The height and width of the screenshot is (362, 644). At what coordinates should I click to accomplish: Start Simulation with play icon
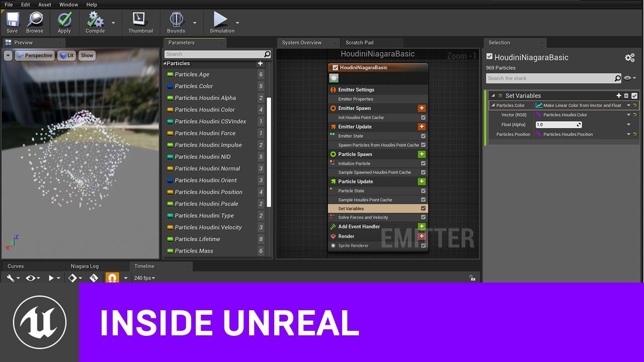click(x=220, y=19)
